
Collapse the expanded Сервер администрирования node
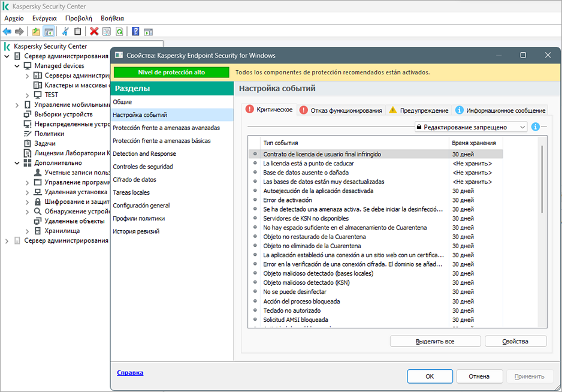coord(7,56)
